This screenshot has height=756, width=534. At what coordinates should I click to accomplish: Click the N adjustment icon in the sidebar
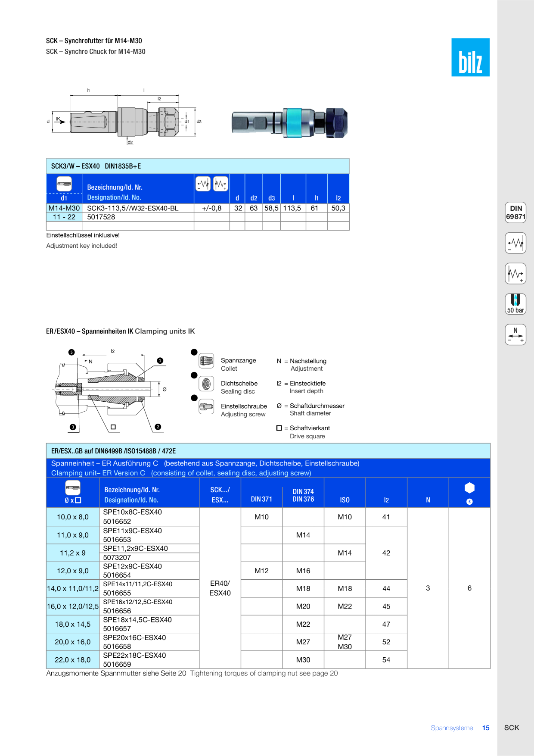(x=515, y=334)
